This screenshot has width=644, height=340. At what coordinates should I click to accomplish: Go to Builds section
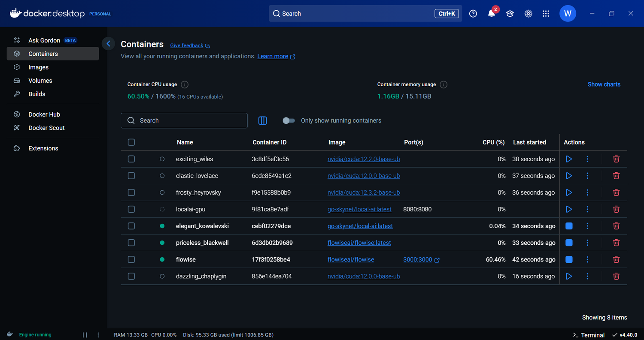pos(53,94)
